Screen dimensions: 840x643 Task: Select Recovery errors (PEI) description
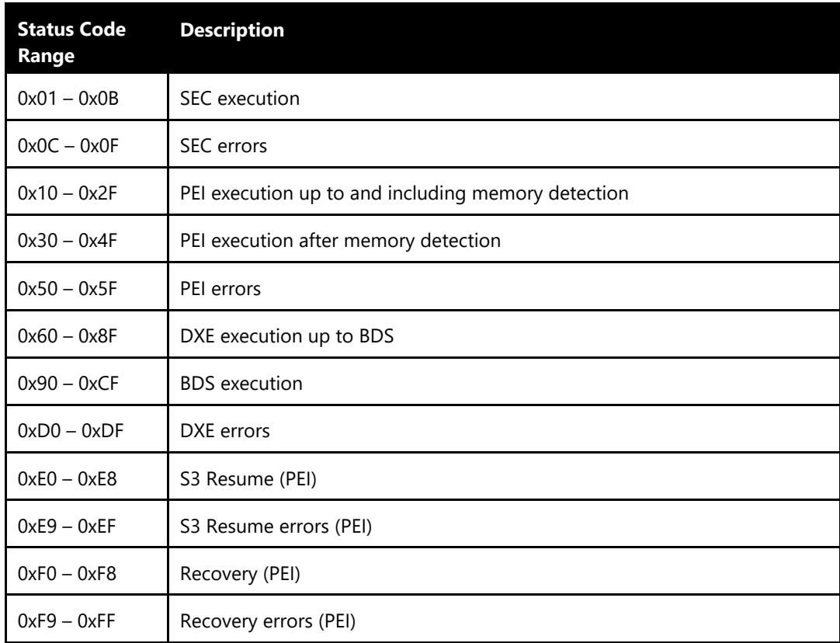268,621
